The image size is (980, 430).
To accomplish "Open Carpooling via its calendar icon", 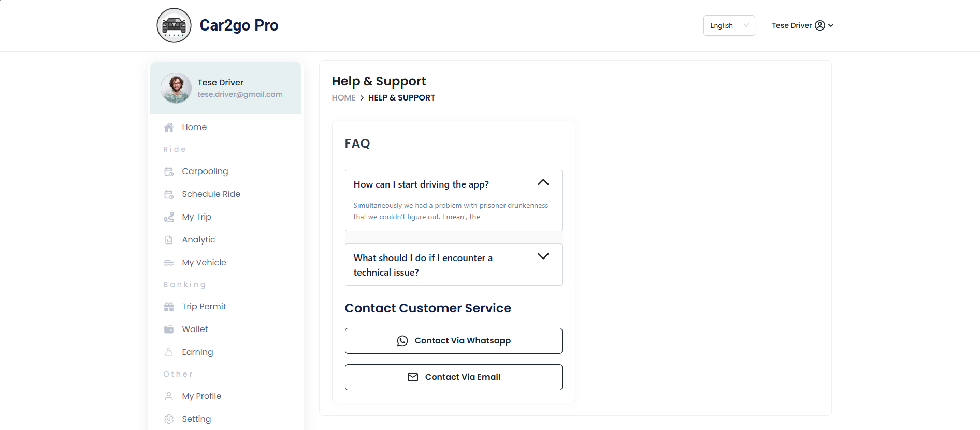I will coord(169,171).
